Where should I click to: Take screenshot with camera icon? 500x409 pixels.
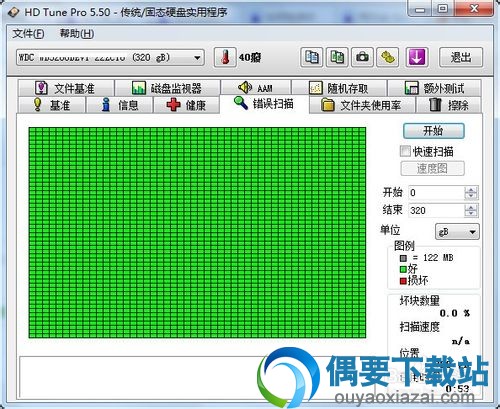click(362, 57)
